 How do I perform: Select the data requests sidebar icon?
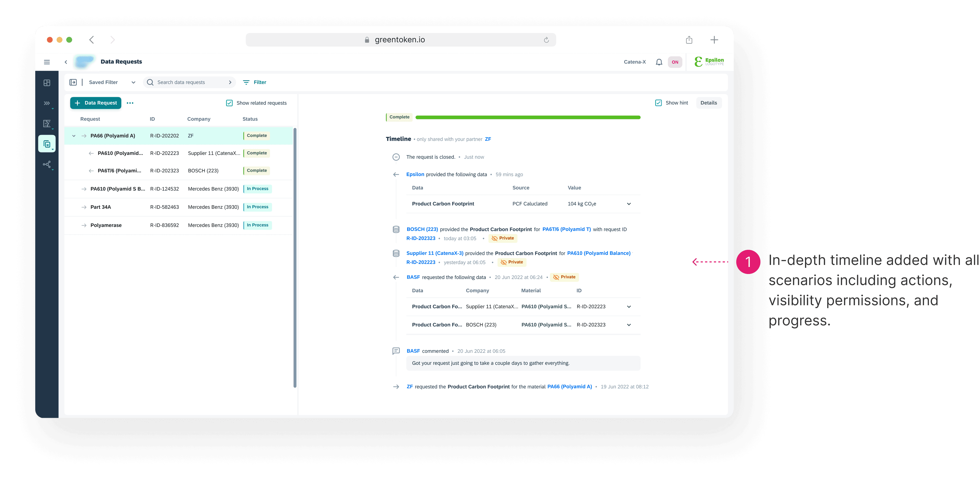pos(47,144)
